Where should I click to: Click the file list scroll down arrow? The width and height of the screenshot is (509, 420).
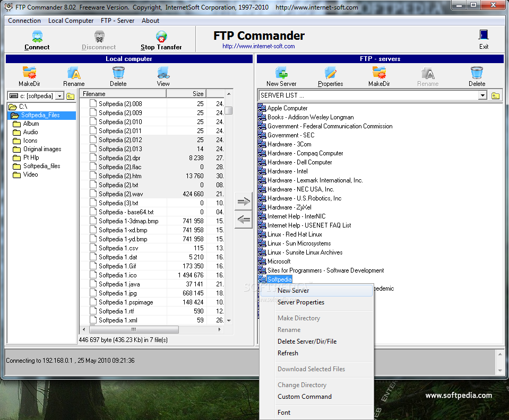pyautogui.click(x=229, y=320)
